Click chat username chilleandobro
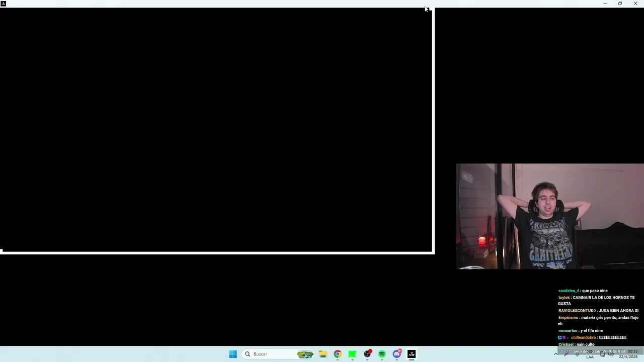The width and height of the screenshot is (644, 362). pos(584,338)
